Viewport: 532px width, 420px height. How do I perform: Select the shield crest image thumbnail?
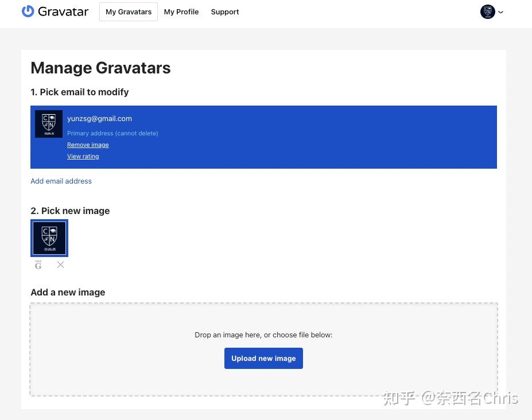(x=49, y=238)
